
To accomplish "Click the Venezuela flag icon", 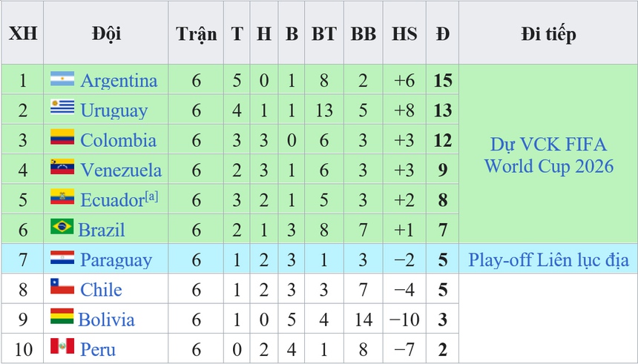I will (x=62, y=168).
